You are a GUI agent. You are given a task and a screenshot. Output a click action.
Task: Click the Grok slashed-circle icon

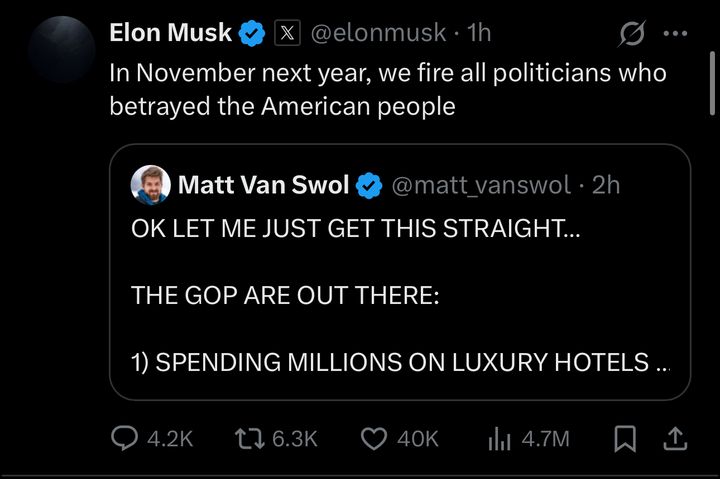[632, 34]
